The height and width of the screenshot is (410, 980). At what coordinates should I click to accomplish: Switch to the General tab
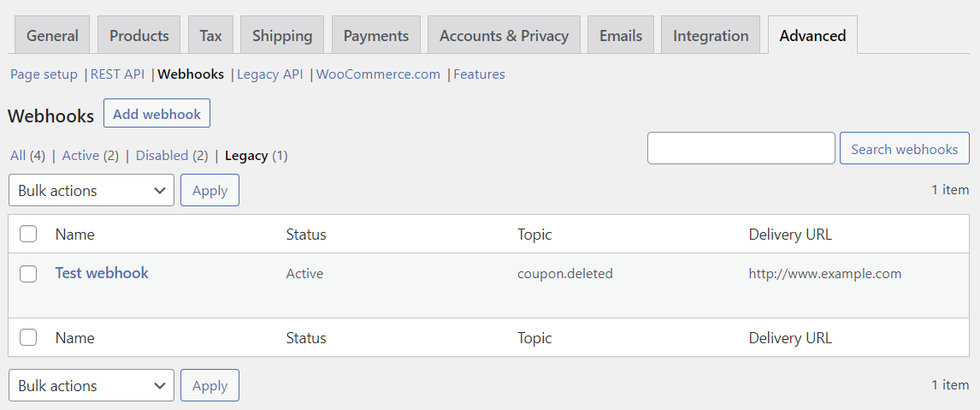coord(52,35)
